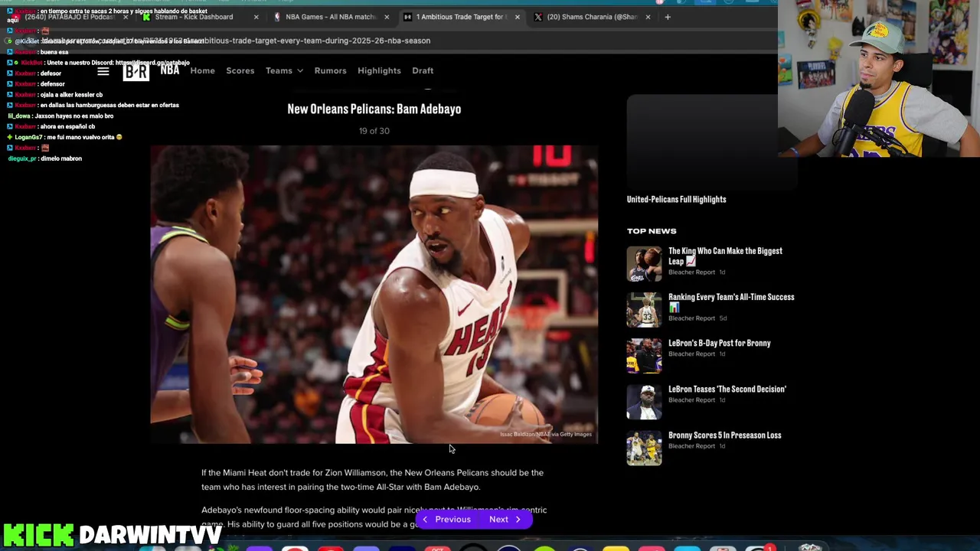The width and height of the screenshot is (980, 551).
Task: Click thumbnail for Ranking Every Team story
Action: coord(644,310)
